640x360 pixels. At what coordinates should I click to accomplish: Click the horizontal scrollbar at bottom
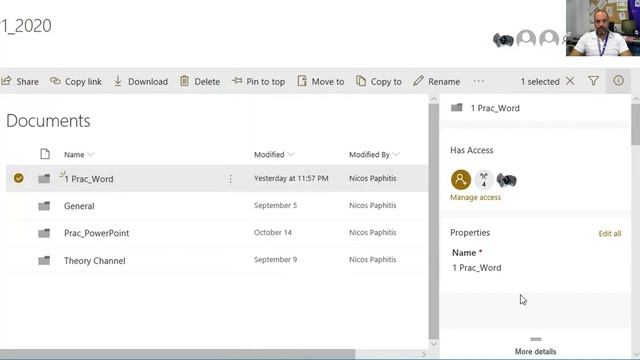[178, 353]
